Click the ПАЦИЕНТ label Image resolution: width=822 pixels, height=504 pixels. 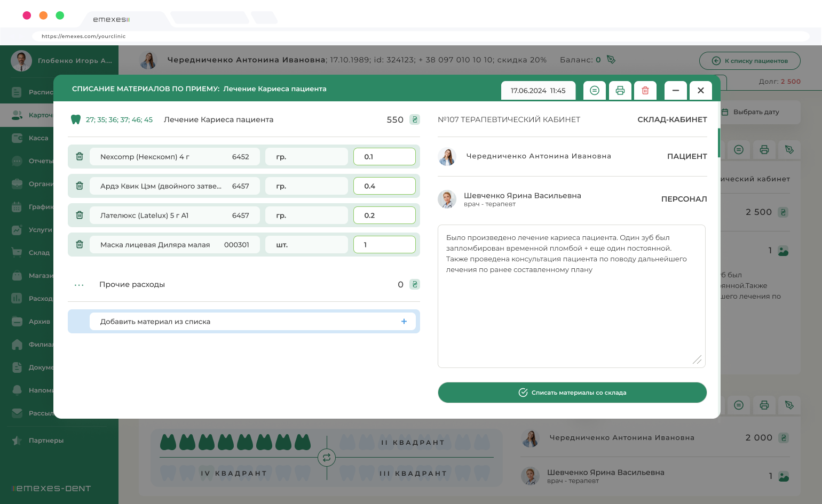pos(687,156)
